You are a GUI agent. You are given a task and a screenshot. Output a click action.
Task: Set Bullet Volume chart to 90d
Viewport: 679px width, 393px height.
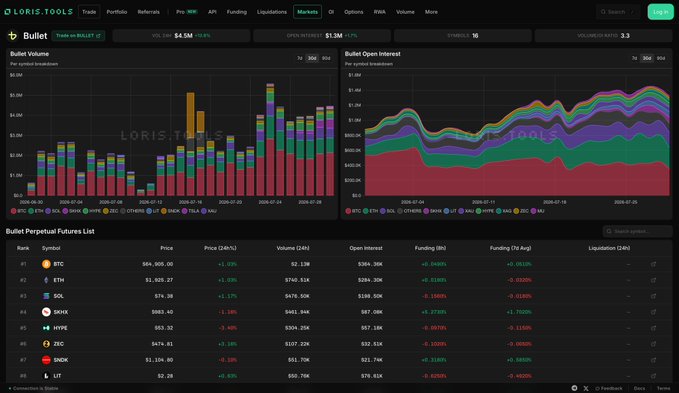click(x=326, y=58)
